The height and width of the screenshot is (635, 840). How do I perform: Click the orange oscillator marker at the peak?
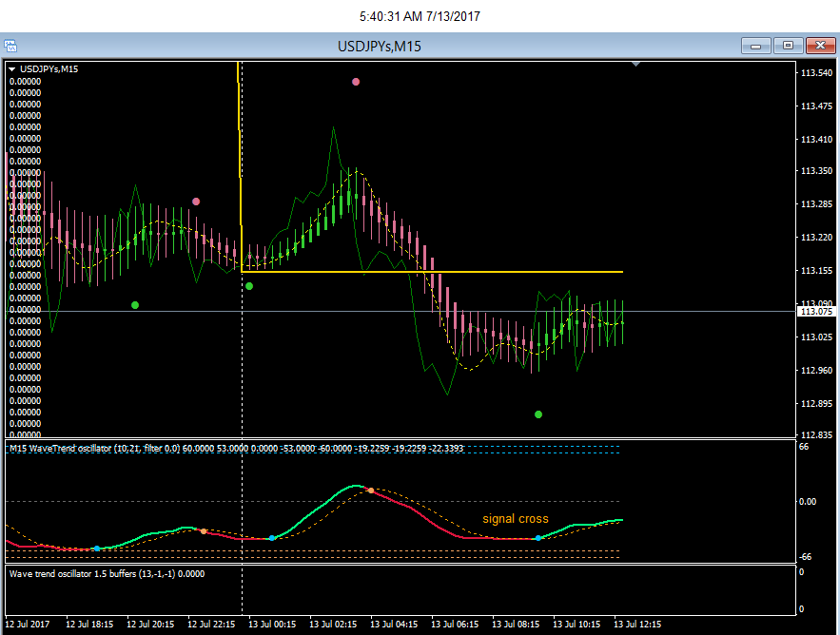pyautogui.click(x=371, y=491)
